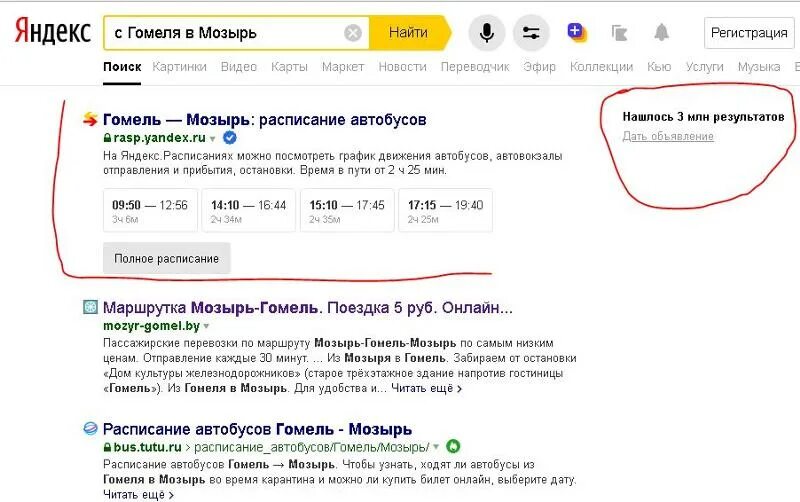Click 'Нашлось 3 млн результатов' text
The height and width of the screenshot is (502, 800).
coord(703,117)
